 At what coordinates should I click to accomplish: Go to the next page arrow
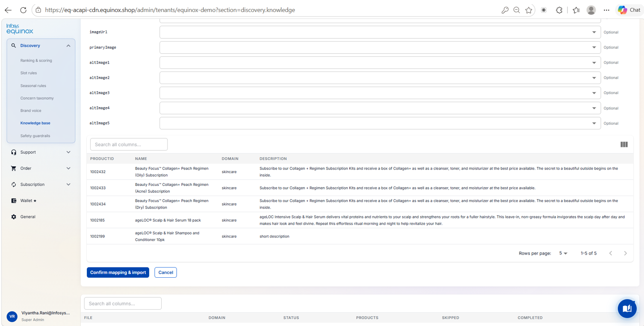point(625,253)
